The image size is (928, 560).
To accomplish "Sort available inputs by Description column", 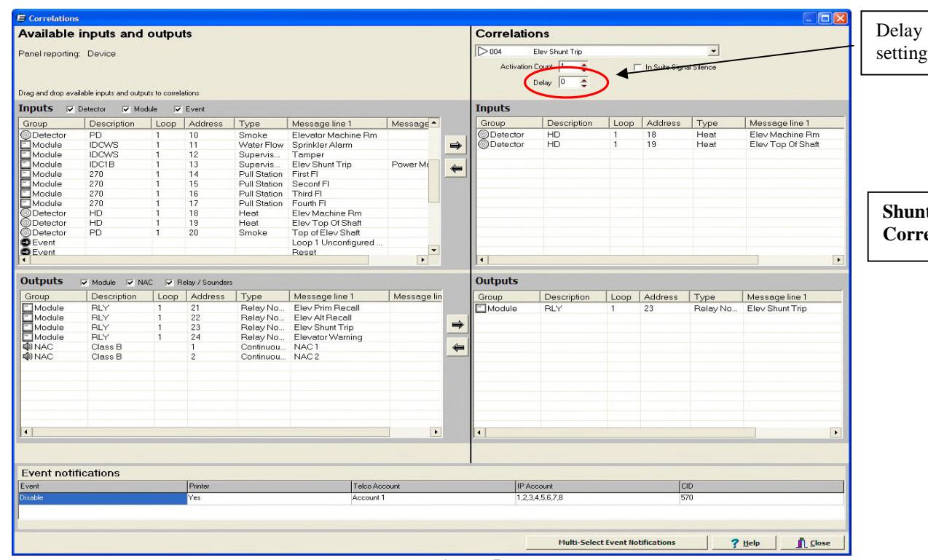I will [x=118, y=124].
